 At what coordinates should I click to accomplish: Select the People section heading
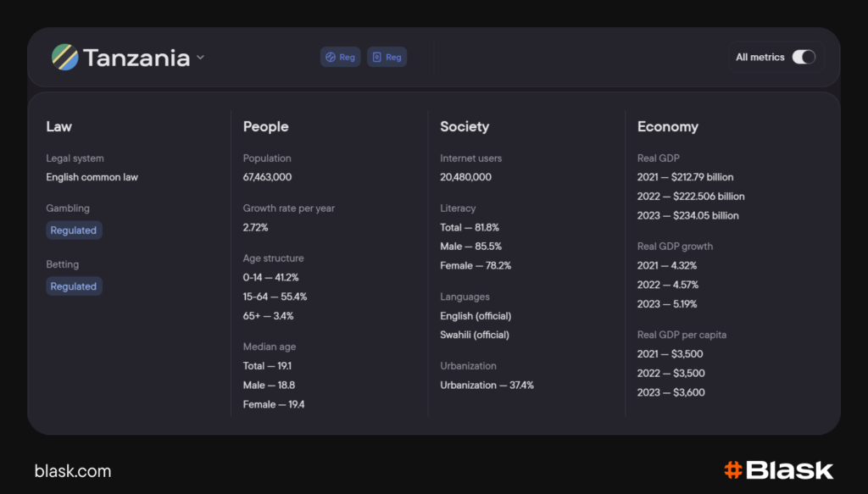coord(265,127)
